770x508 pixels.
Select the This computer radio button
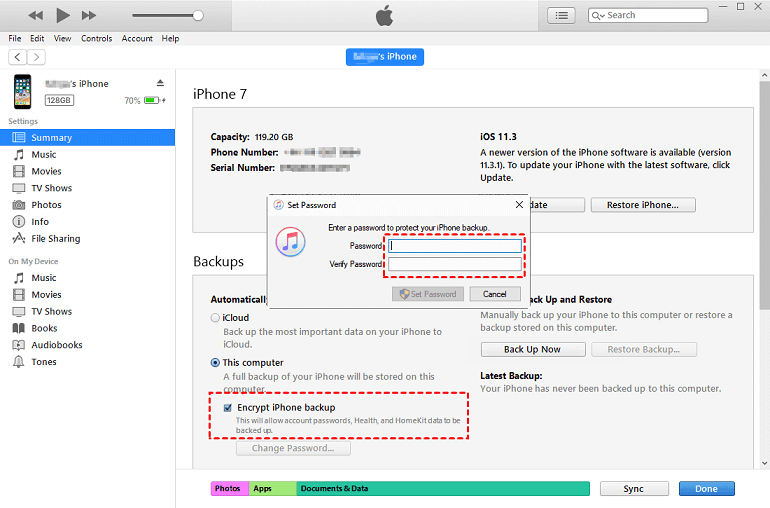[x=215, y=363]
